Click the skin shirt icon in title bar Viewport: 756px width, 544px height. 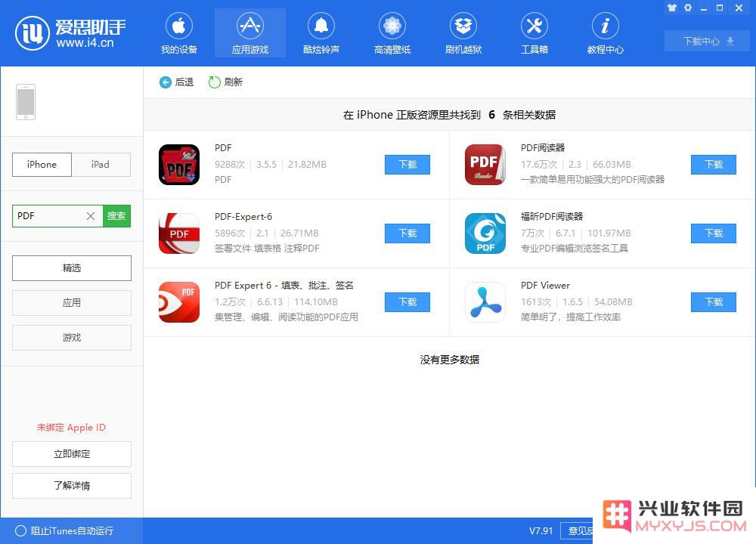pos(672,8)
